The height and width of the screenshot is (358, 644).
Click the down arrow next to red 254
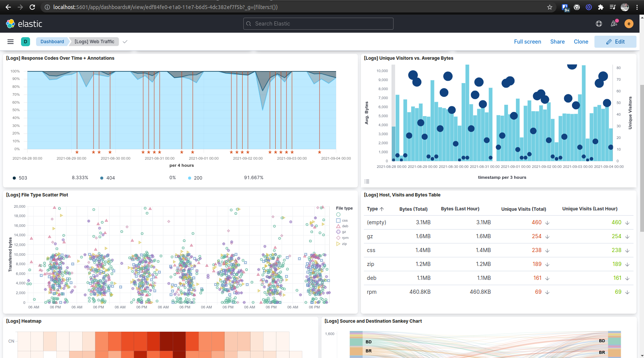[547, 237]
